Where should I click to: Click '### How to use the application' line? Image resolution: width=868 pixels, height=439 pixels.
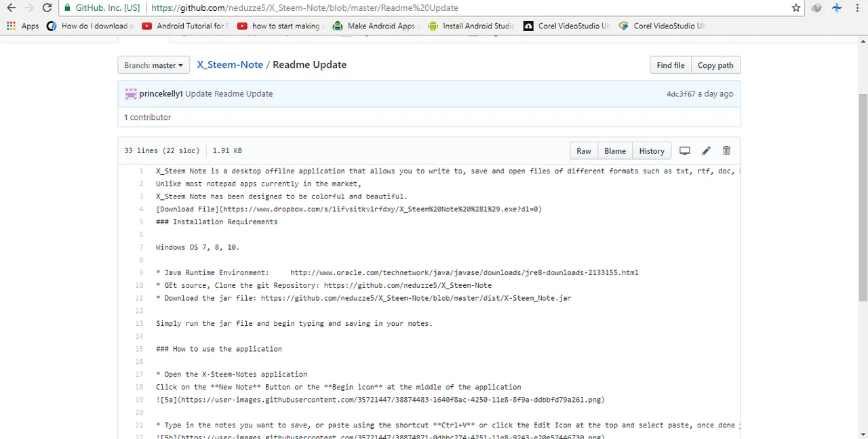[x=218, y=349]
